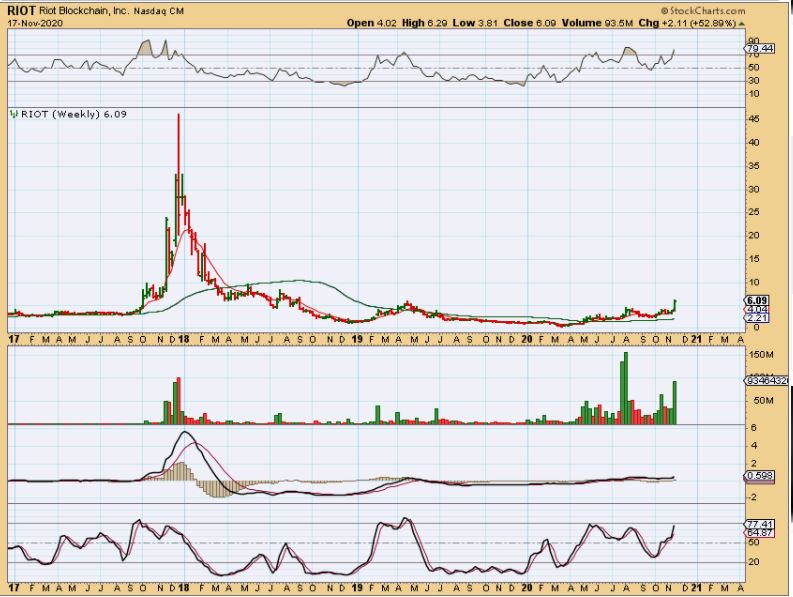Click year 18 label under price chart

pos(183,339)
